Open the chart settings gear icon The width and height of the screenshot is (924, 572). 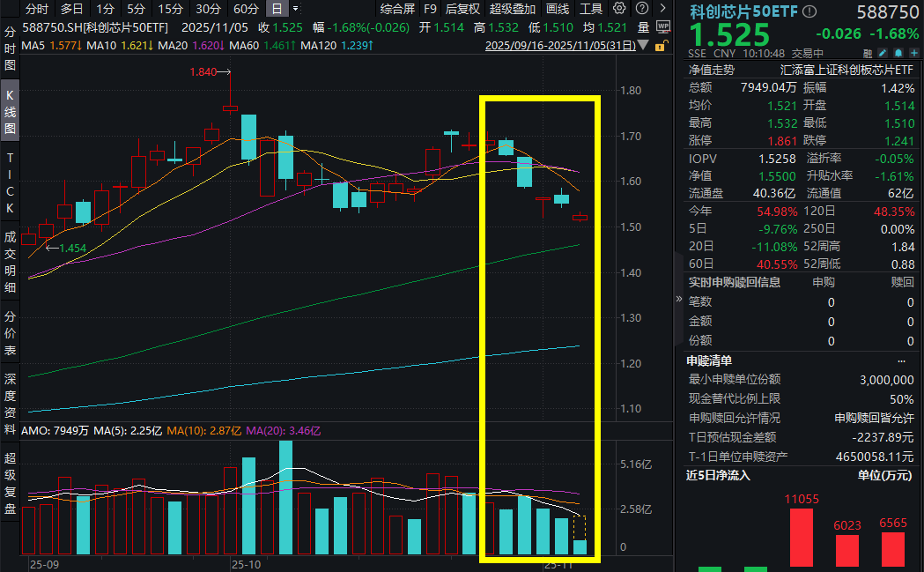point(619,8)
